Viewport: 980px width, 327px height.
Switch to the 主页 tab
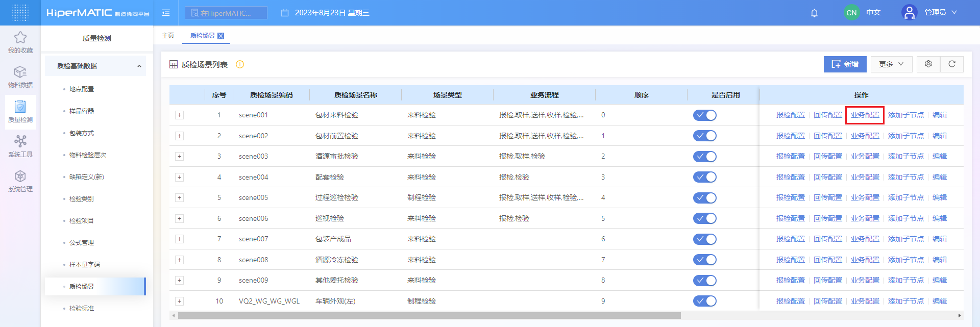click(168, 35)
